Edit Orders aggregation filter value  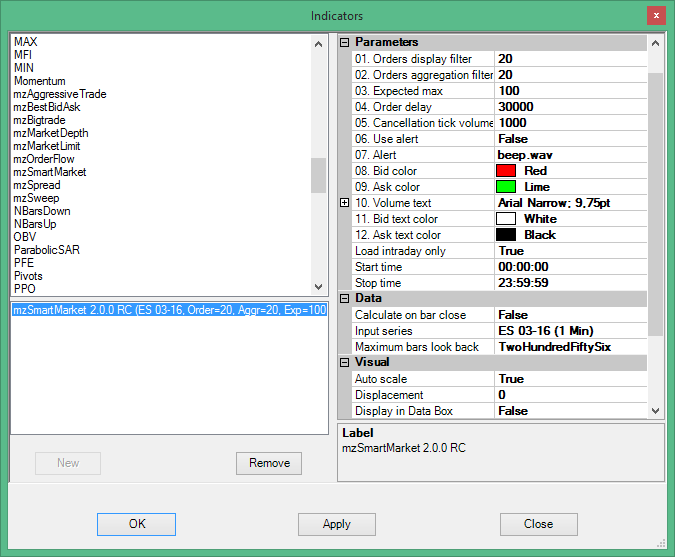[x=571, y=74]
